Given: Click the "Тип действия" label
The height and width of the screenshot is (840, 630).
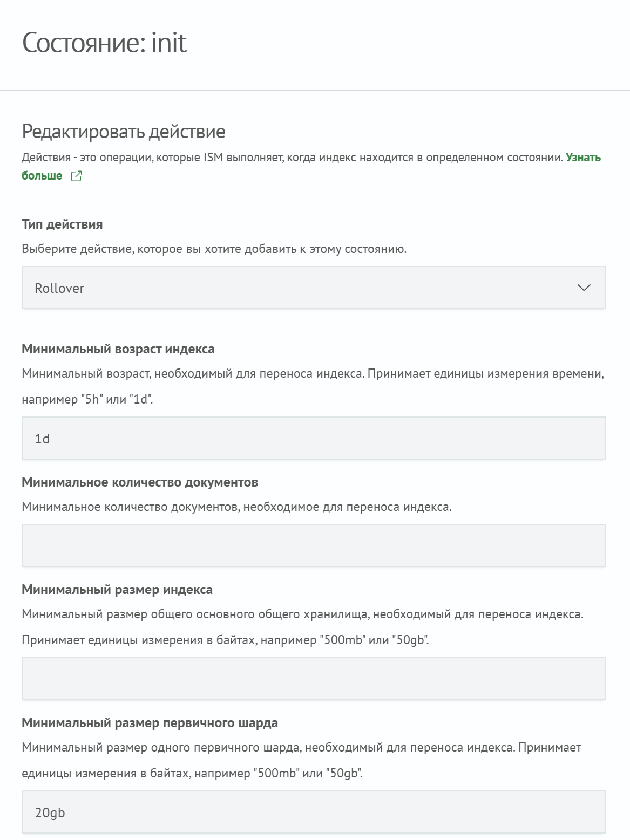Looking at the screenshot, I should coord(63,224).
